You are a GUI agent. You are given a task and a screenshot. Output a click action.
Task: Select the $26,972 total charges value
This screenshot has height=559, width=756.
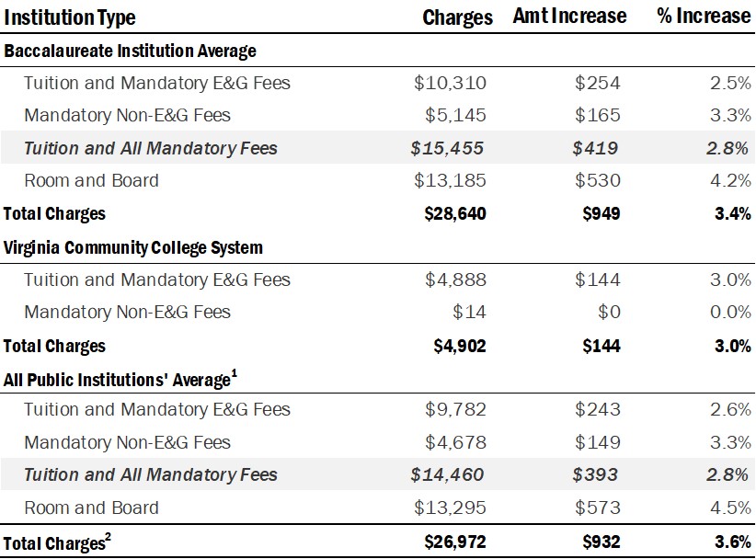click(450, 542)
